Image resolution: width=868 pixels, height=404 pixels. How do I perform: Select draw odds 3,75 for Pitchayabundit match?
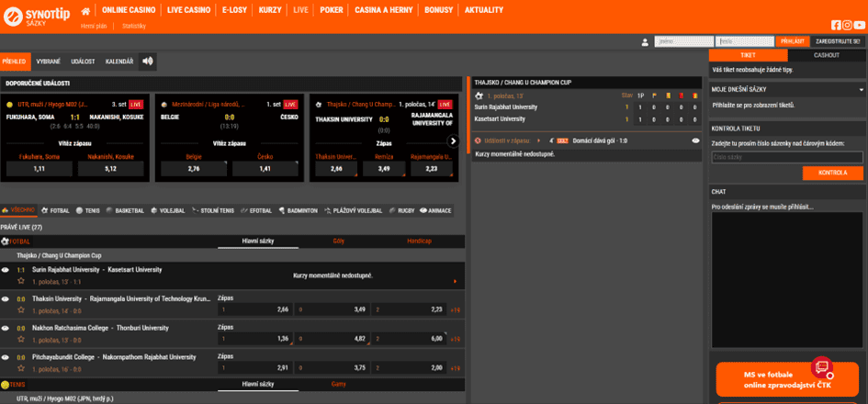(x=333, y=368)
